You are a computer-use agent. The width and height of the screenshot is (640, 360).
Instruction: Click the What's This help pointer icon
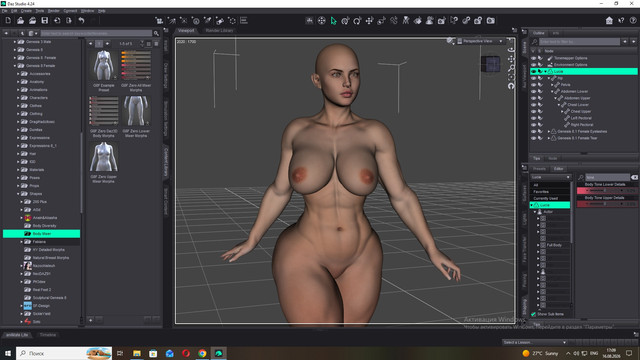[621, 21]
